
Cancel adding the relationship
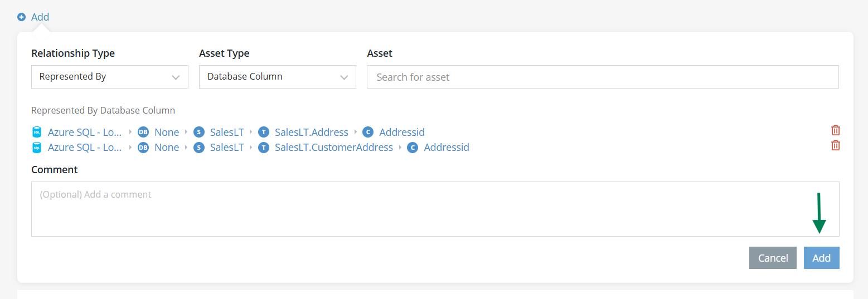[773, 258]
